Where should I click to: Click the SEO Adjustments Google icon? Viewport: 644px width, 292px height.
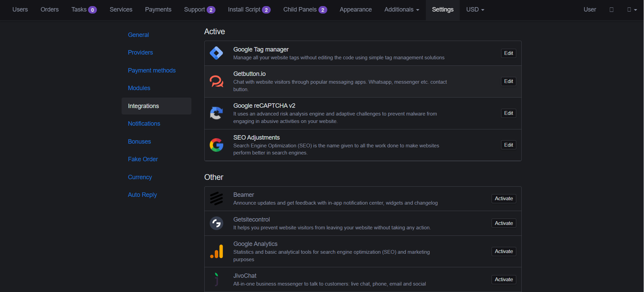tap(216, 145)
